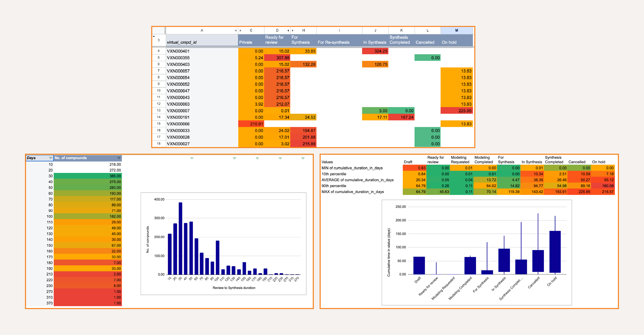Viewport: 644px width, 335px height.
Task: Open the No. of compounds column filter
Action: pos(119,158)
